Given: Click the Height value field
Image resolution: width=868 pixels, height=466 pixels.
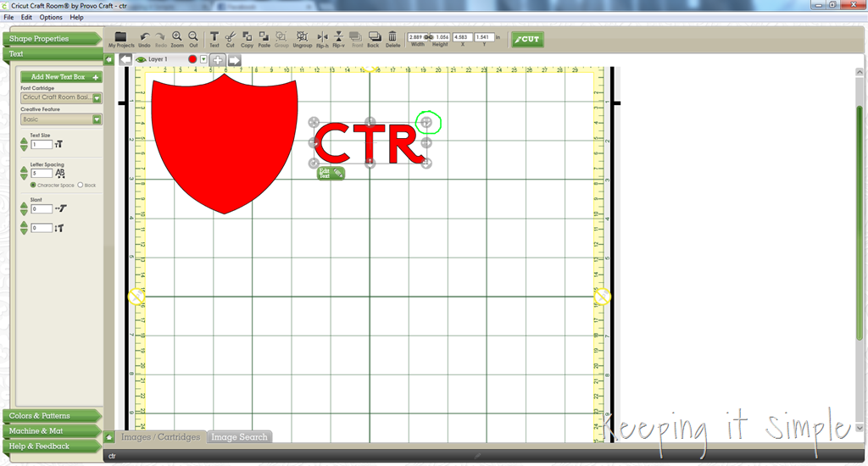Looking at the screenshot, I should [442, 37].
